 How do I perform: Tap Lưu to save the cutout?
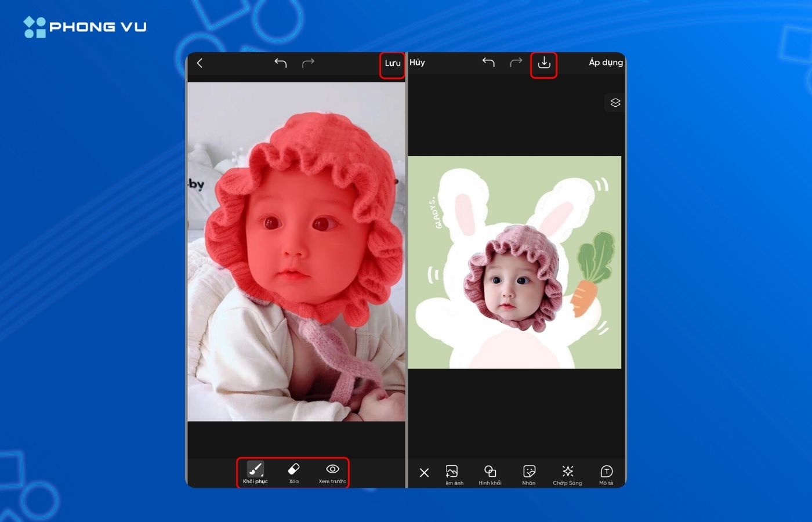click(393, 63)
